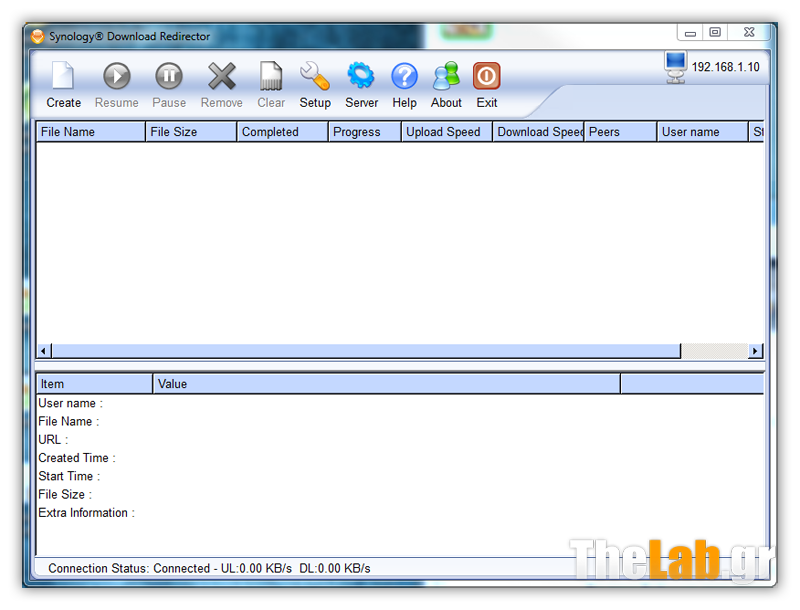
Task: Open Help using the question mark icon
Action: 404,76
